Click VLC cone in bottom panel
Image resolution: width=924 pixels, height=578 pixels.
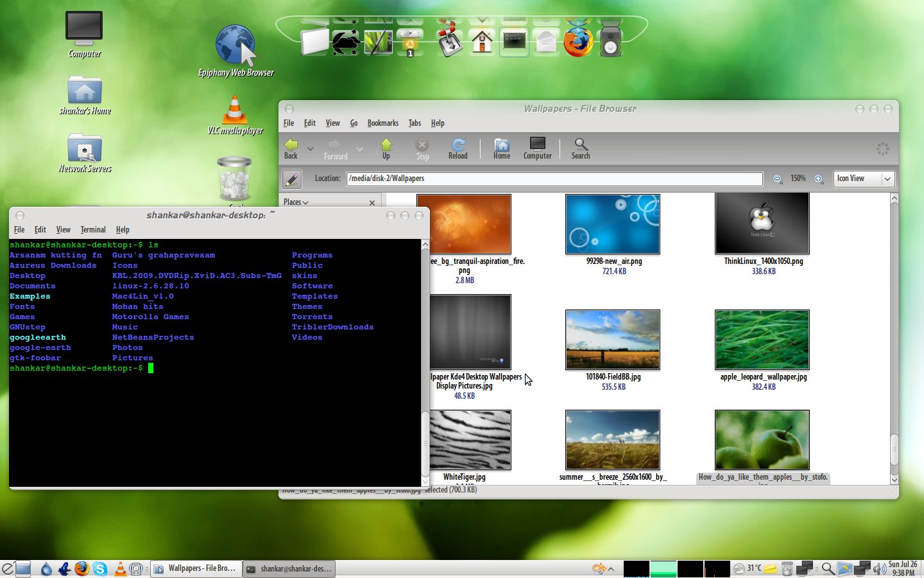point(120,568)
